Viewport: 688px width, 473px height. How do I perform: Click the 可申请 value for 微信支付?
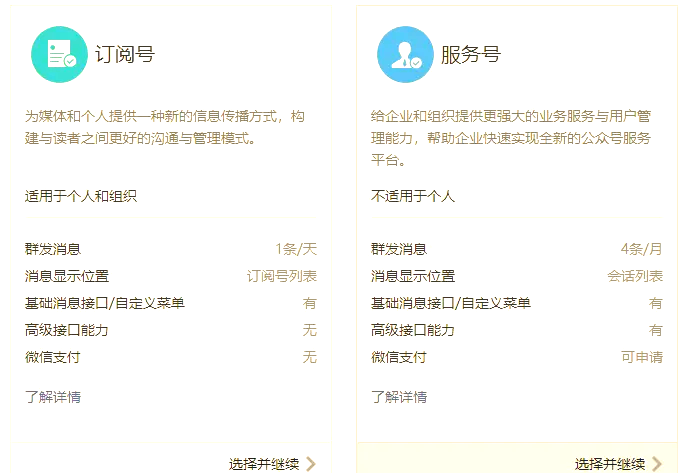pyautogui.click(x=642, y=357)
